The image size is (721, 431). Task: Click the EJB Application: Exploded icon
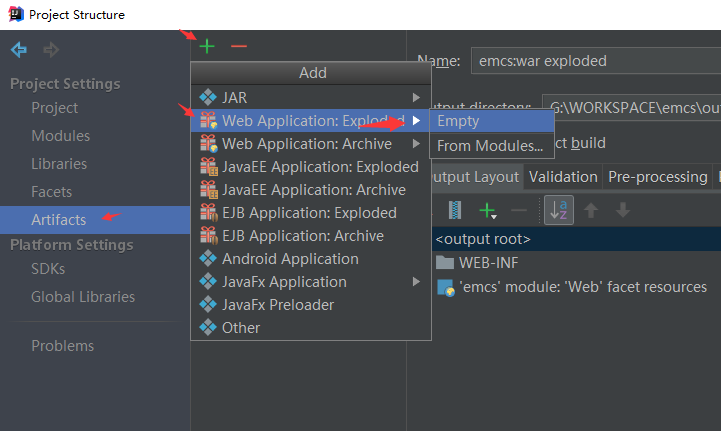208,213
